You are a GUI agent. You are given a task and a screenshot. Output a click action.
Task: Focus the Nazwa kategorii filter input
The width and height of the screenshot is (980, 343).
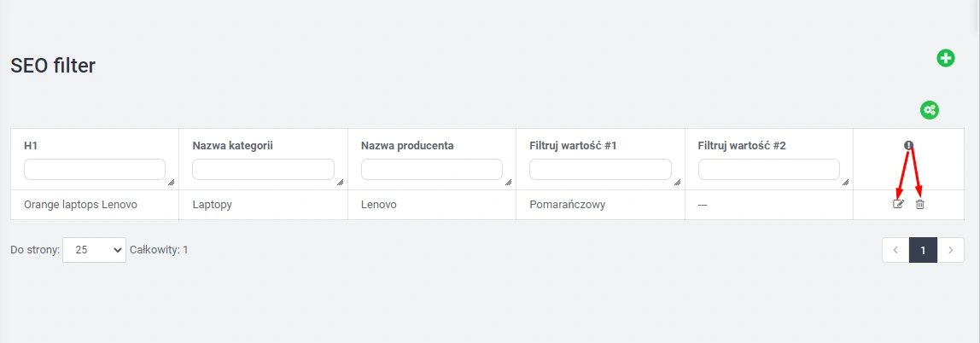coord(263,169)
